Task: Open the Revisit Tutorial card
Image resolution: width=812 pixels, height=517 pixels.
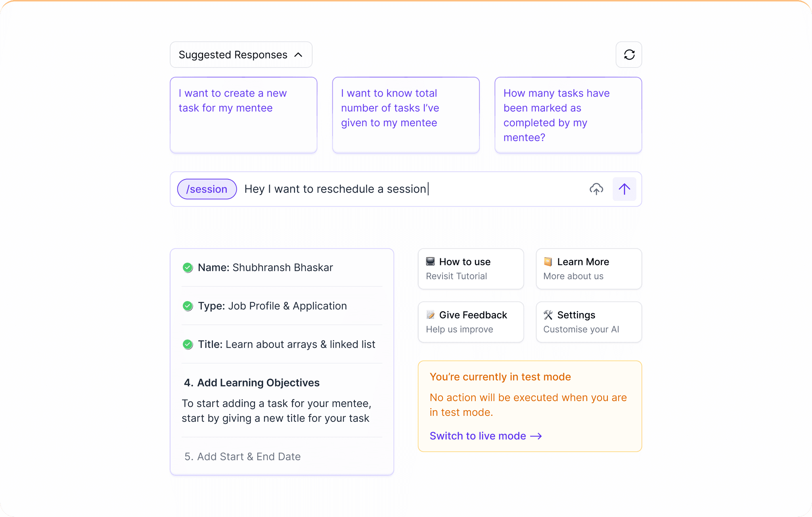Action: tap(471, 269)
